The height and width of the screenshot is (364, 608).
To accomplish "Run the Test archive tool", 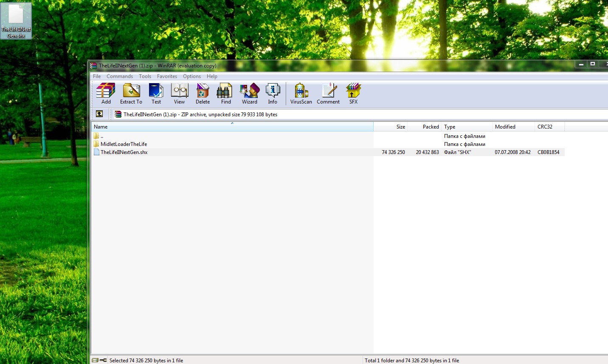I will point(156,94).
